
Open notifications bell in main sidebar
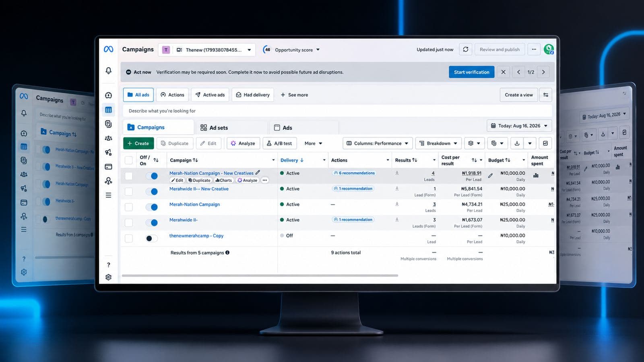[x=108, y=70]
